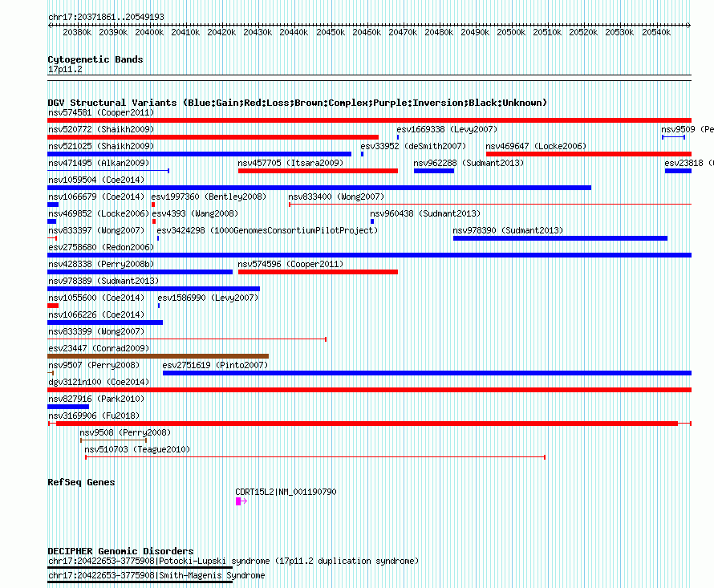Select the nsv428338 (Perry2008b) label
The width and height of the screenshot is (714, 588).
[x=101, y=264]
